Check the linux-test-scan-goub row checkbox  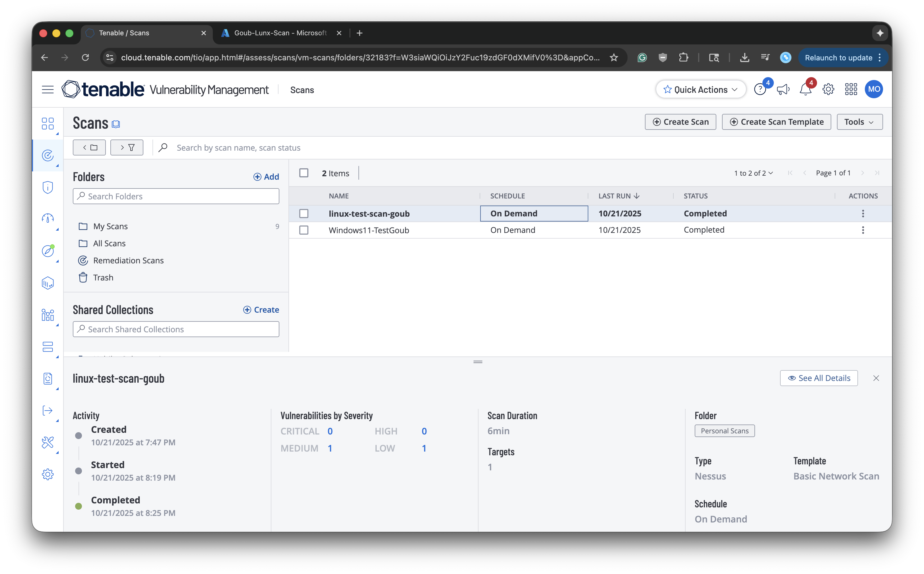coord(304,214)
